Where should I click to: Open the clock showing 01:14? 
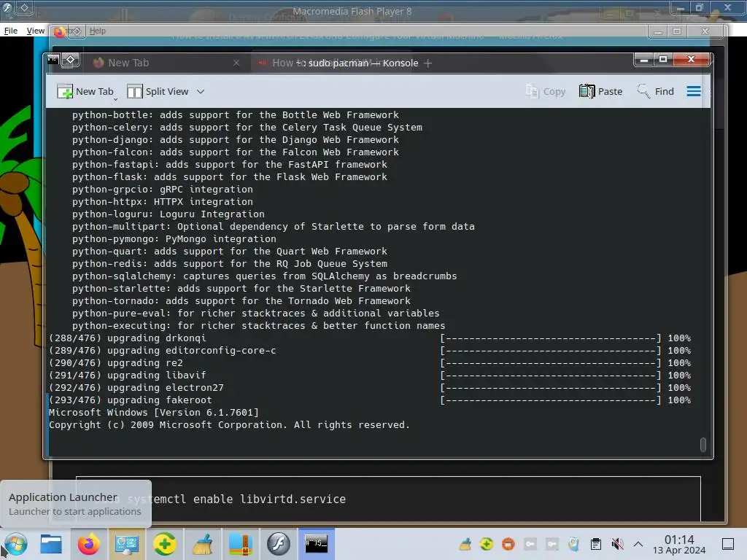(x=679, y=544)
